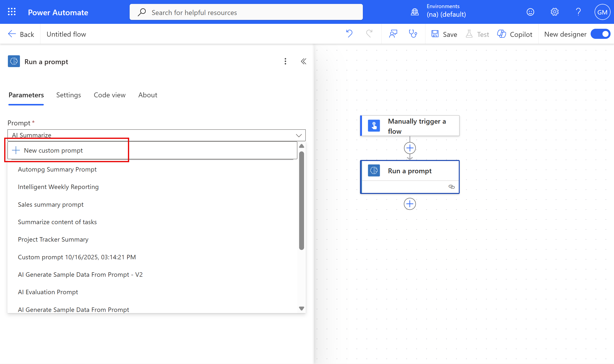The height and width of the screenshot is (364, 614).
Task: Select Sales summary prompt from list
Action: [51, 204]
